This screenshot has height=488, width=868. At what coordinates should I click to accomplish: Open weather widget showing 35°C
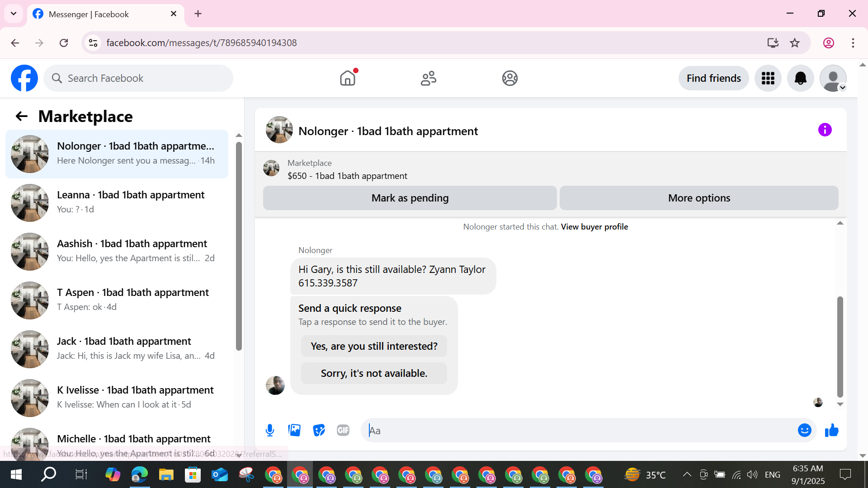645,474
